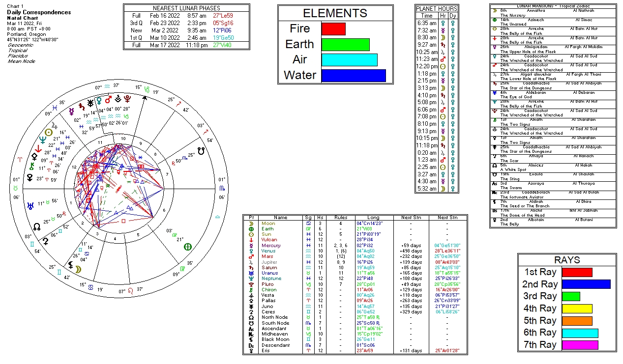Select the blue 2nd Ray bar

(x=586, y=284)
